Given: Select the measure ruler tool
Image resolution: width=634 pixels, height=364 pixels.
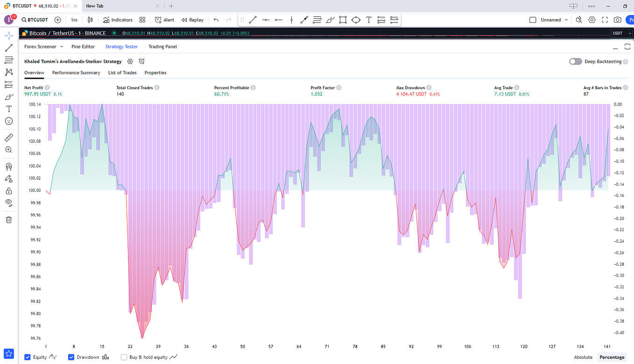Looking at the screenshot, I should [x=9, y=137].
